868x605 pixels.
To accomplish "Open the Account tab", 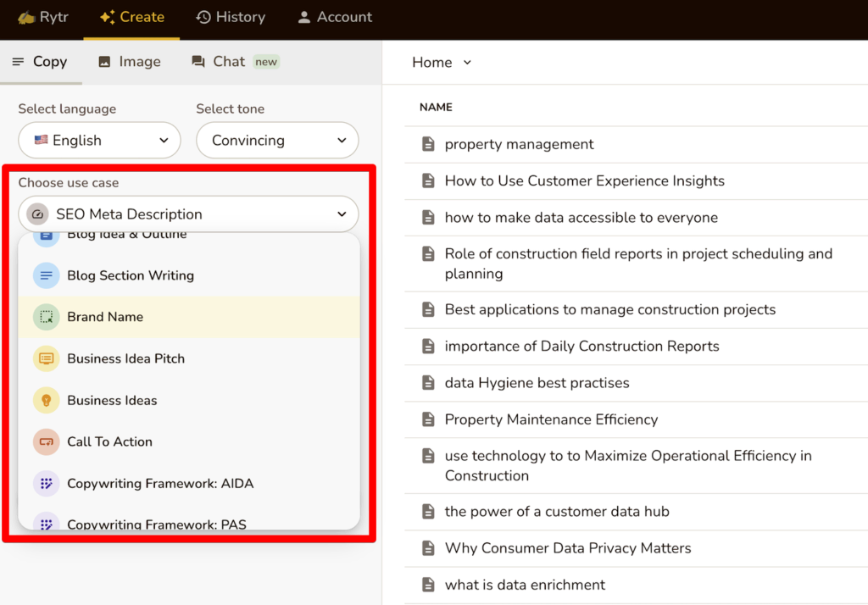I will [x=335, y=17].
